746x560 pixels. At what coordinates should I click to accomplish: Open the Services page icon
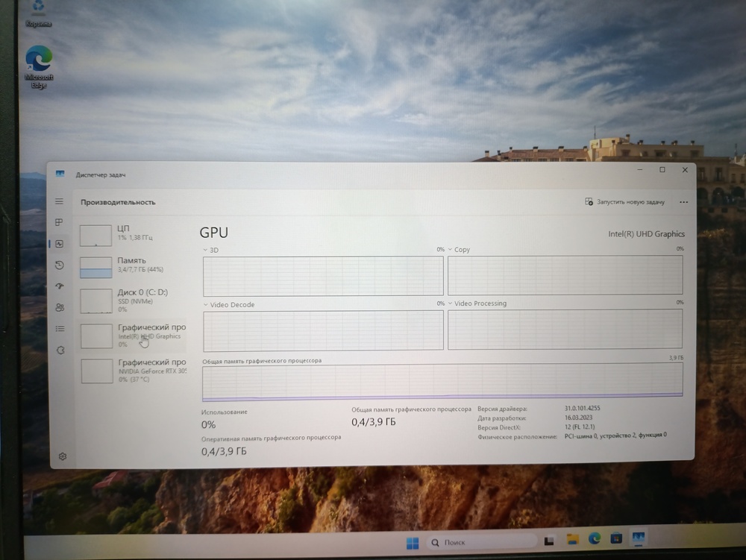pos(60,350)
